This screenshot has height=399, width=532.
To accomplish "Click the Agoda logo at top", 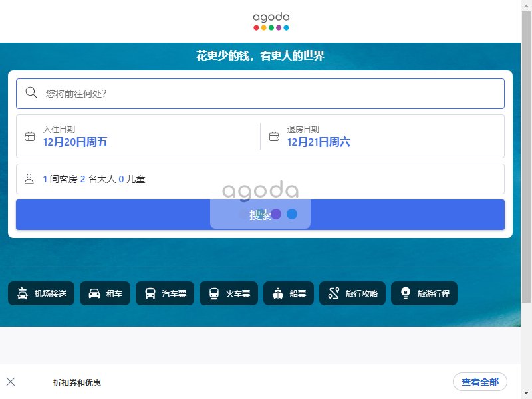I will coord(271,21).
